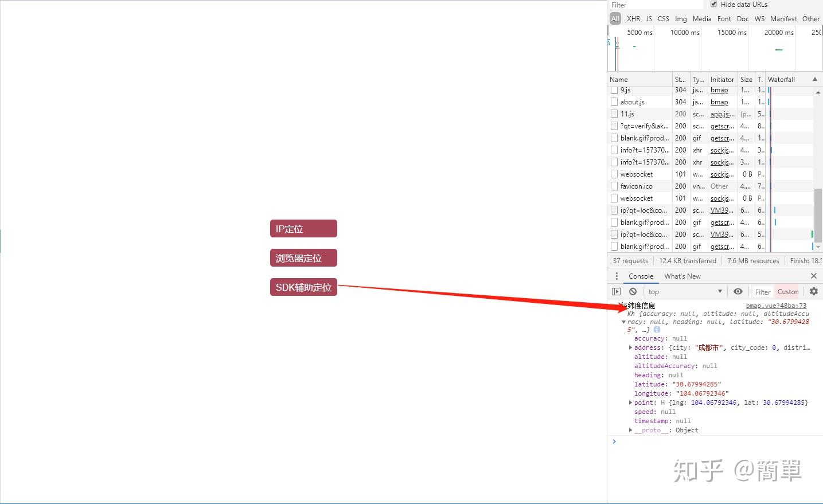This screenshot has height=504, width=823.
Task: Click the latitude value "30.67994285"
Action: pos(696,384)
